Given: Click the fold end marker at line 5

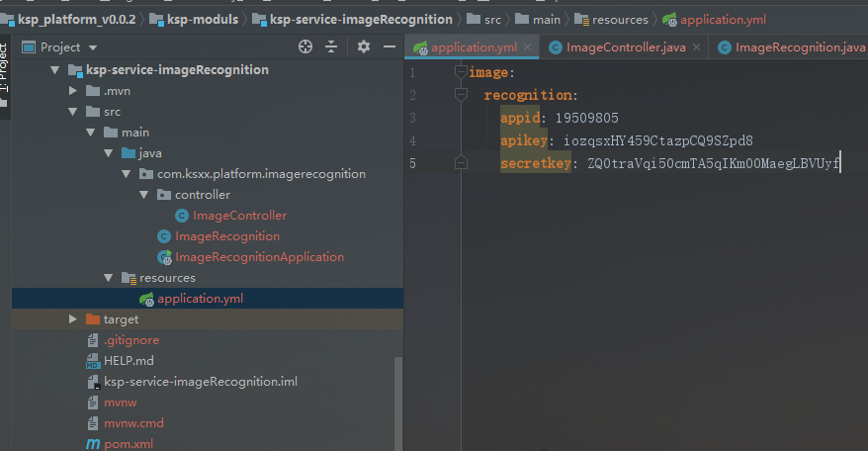Looking at the screenshot, I should [x=461, y=163].
